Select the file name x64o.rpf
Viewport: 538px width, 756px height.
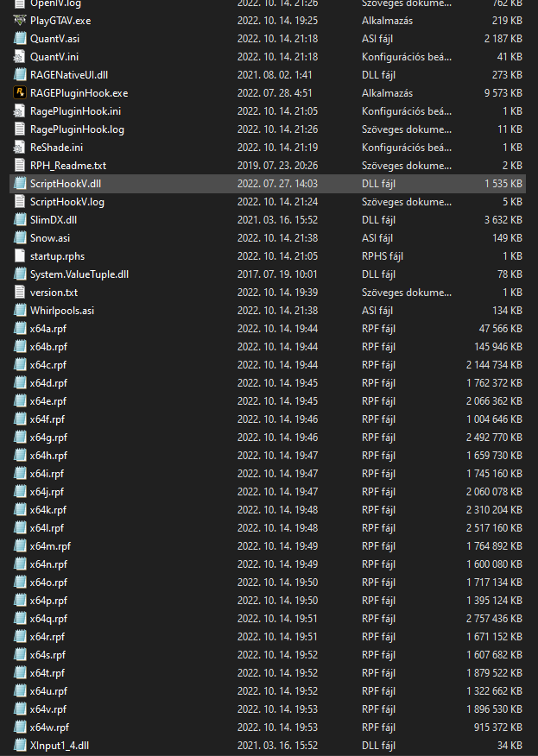tap(48, 583)
